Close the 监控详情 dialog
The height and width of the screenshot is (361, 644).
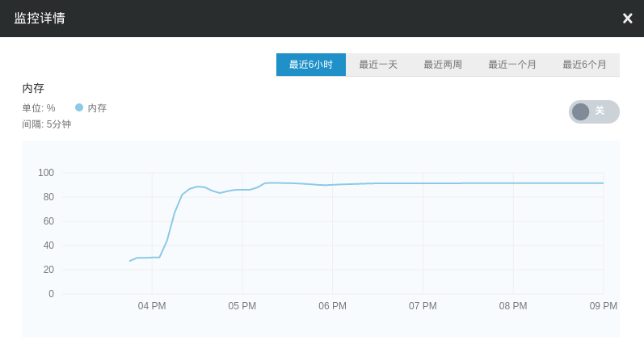[x=627, y=19]
